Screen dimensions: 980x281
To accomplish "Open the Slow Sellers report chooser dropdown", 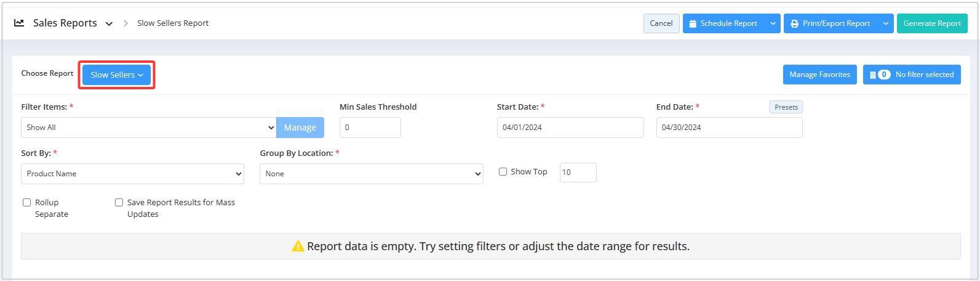I will [x=116, y=75].
